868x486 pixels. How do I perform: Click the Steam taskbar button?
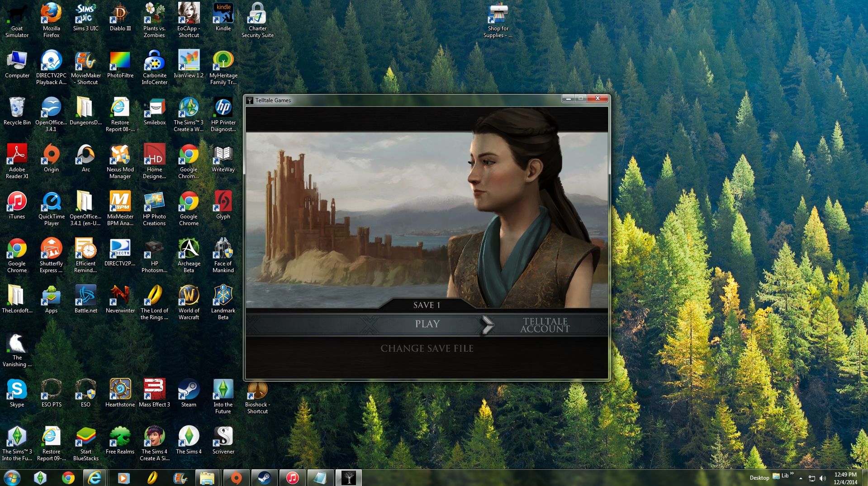click(x=265, y=478)
